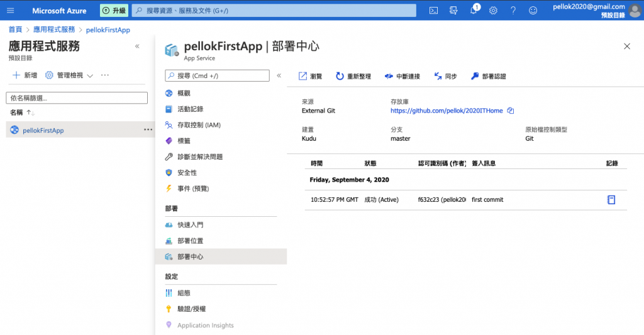
Task: Click the first commit message cell
Action: pos(487,199)
